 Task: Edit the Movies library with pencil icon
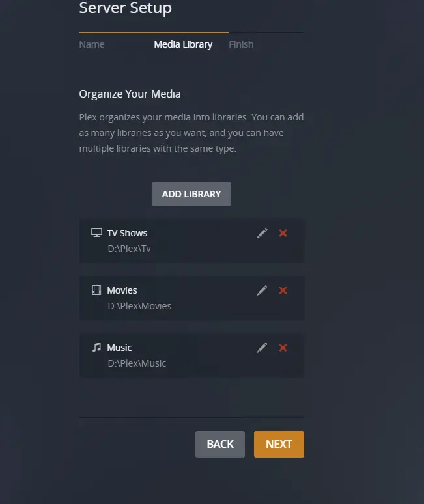click(x=262, y=290)
